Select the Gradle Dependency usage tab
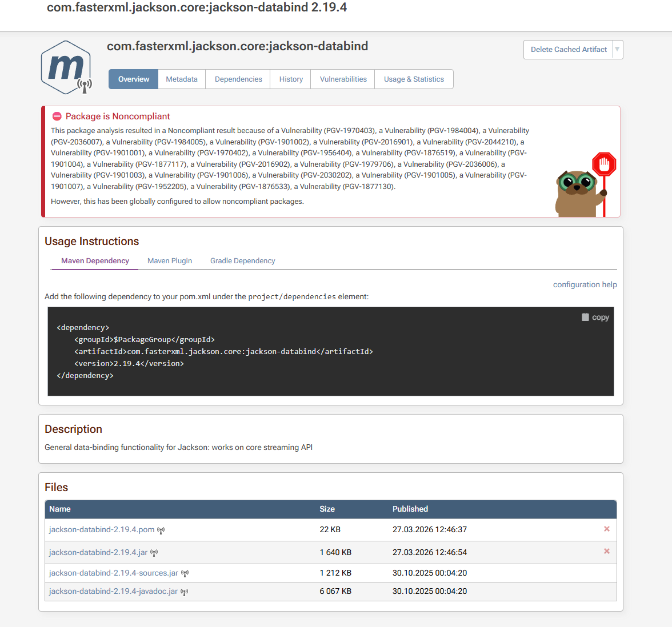 point(242,260)
